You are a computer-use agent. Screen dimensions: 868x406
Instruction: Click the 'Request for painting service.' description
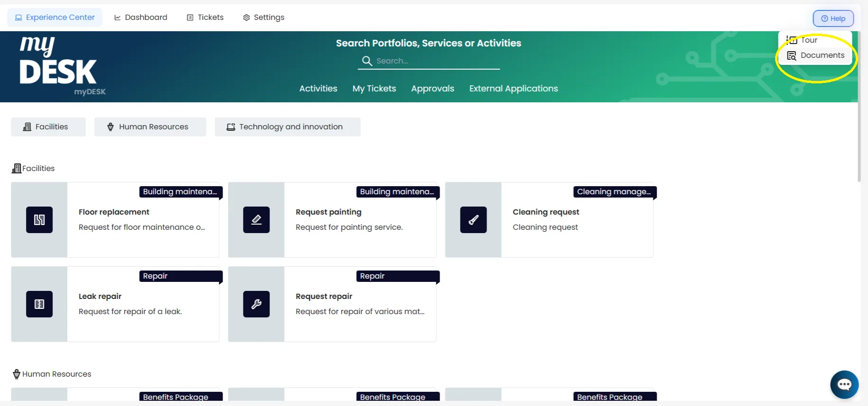coord(349,227)
